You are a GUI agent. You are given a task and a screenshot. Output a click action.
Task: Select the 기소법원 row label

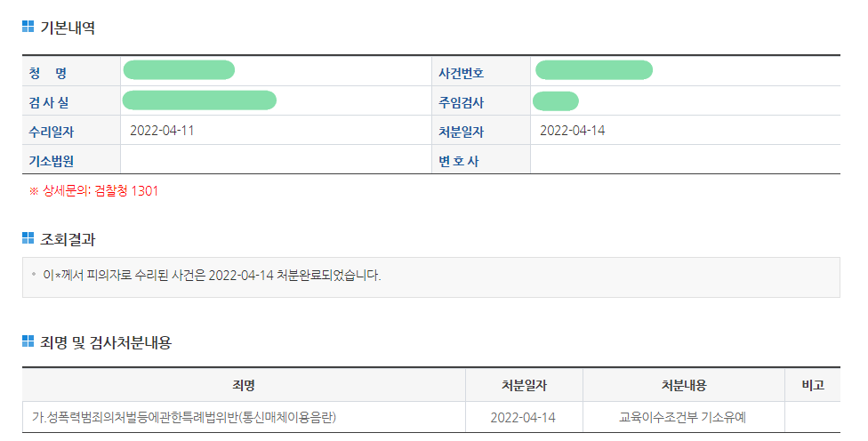(51, 161)
